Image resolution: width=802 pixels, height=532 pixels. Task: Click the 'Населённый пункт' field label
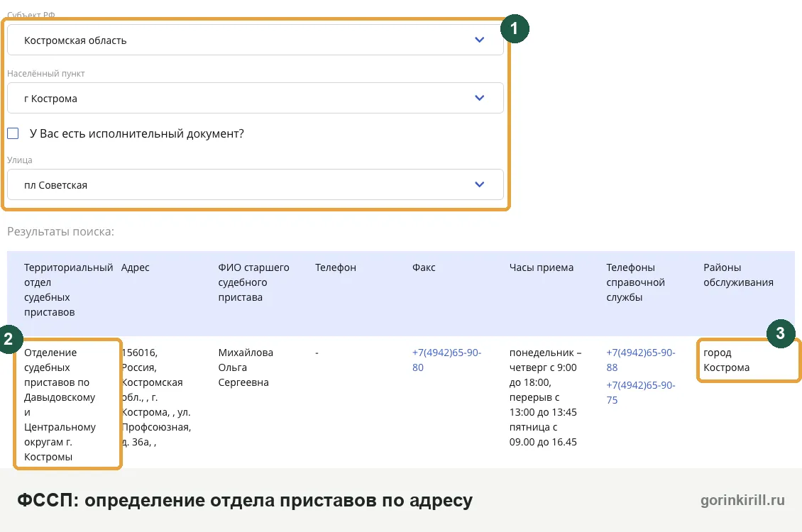[46, 74]
